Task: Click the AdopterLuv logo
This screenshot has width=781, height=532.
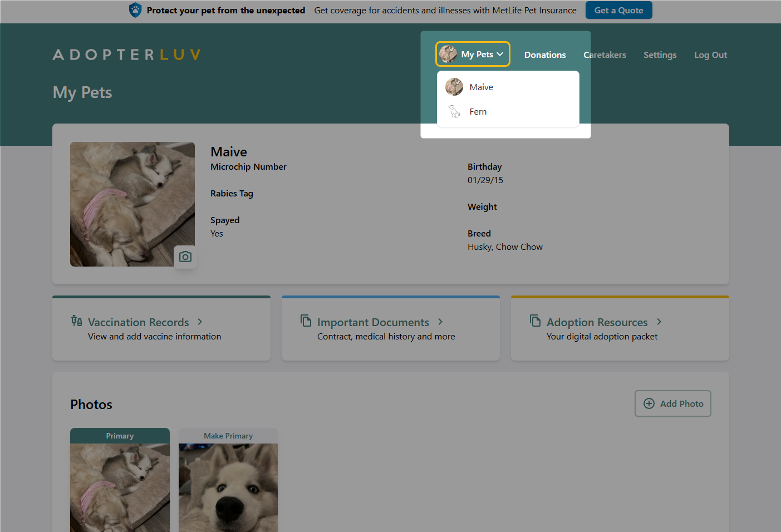Action: click(x=126, y=55)
